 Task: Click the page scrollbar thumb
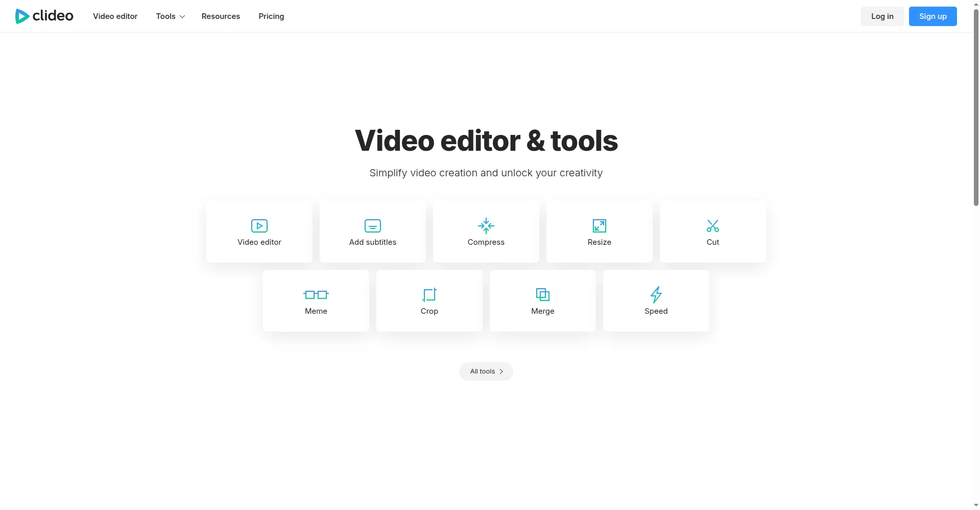coord(976,107)
